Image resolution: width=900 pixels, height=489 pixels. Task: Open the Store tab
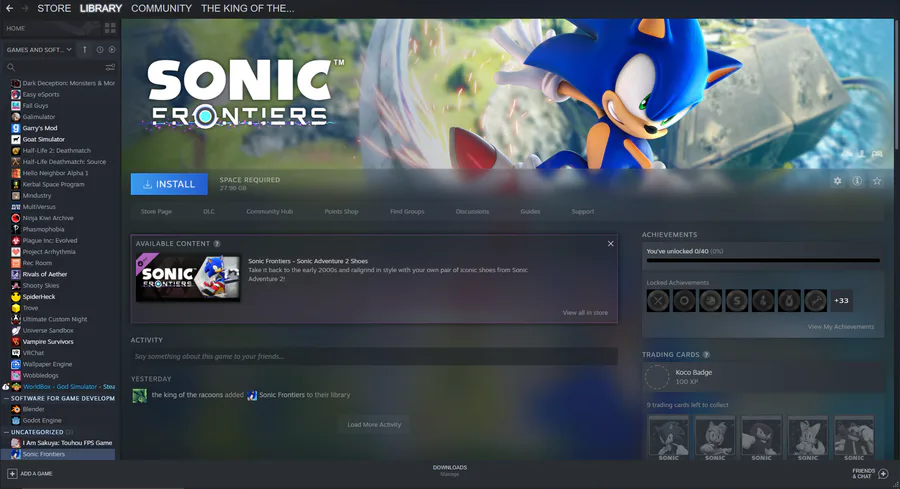pyautogui.click(x=54, y=8)
